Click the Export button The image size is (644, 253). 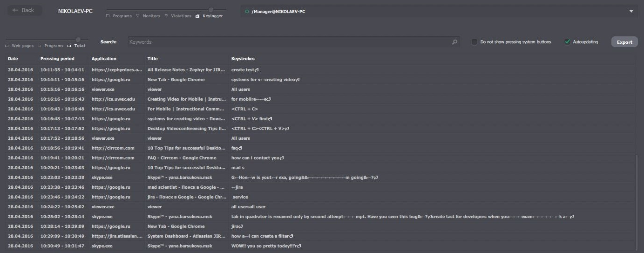[x=624, y=42]
